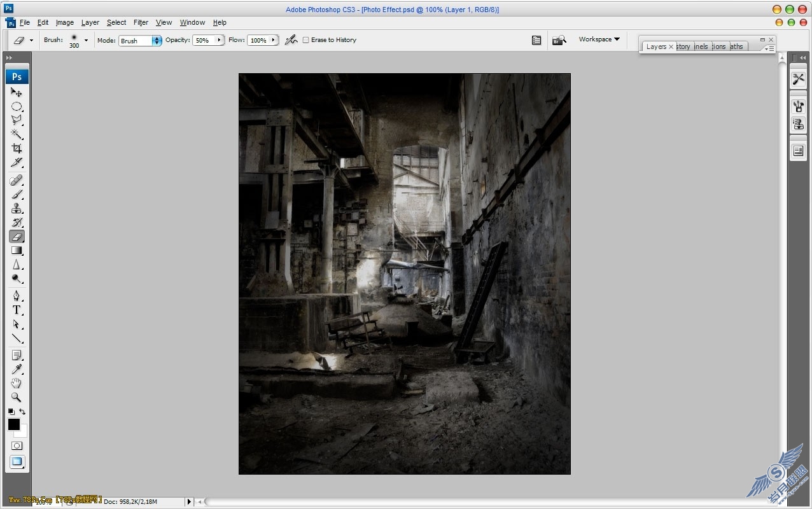Open the Help menu
Image resolution: width=812 pixels, height=509 pixels.
[220, 22]
